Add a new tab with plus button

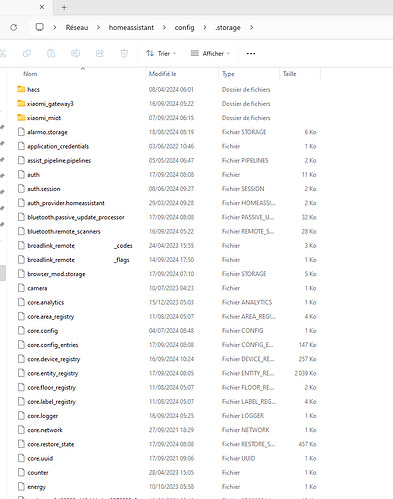click(x=64, y=7)
